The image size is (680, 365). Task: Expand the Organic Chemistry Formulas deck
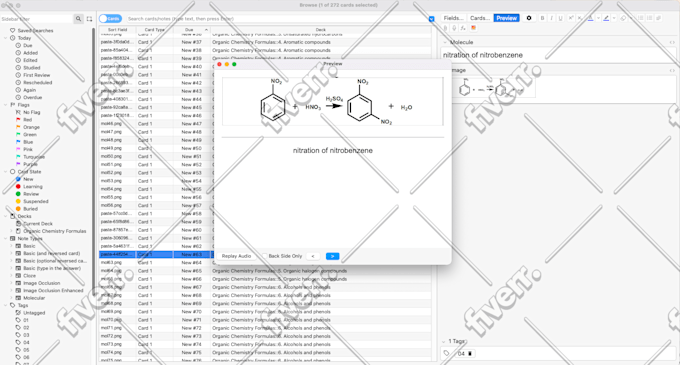pyautogui.click(x=11, y=231)
